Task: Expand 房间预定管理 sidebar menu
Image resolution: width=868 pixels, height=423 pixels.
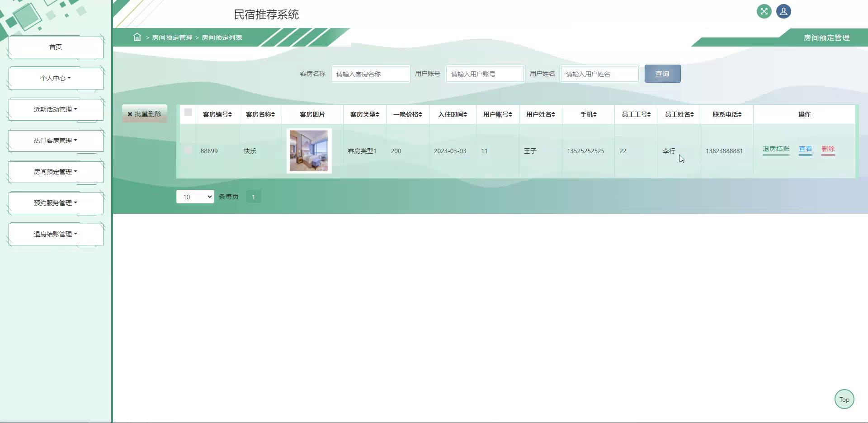Action: (56, 172)
